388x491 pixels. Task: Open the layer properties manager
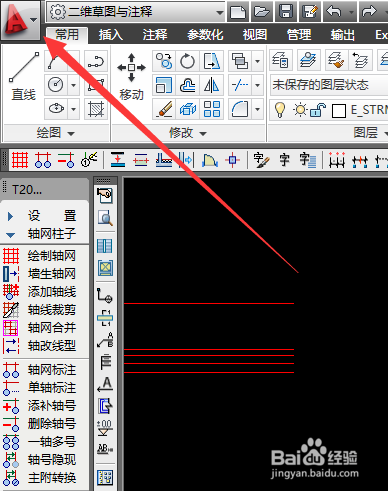point(281,61)
